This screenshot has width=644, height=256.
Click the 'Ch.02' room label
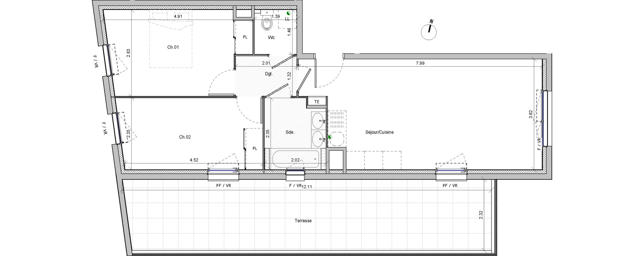coord(185,137)
